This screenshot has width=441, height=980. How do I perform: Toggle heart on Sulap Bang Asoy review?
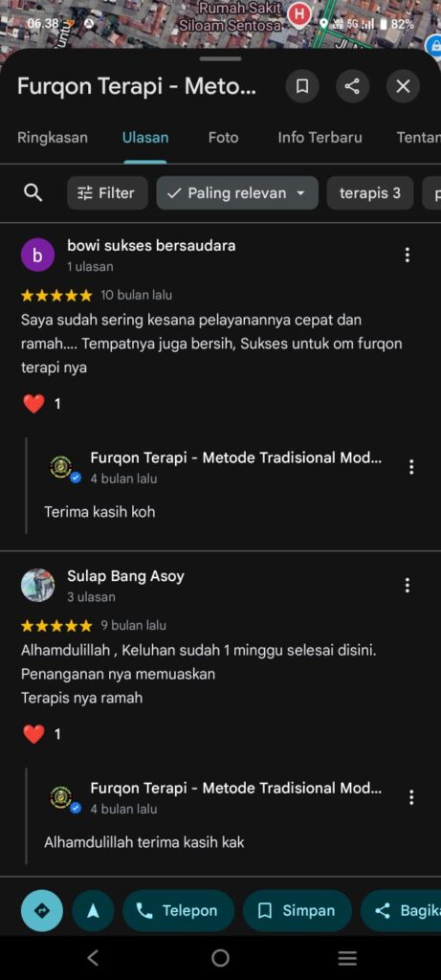tap(33, 734)
